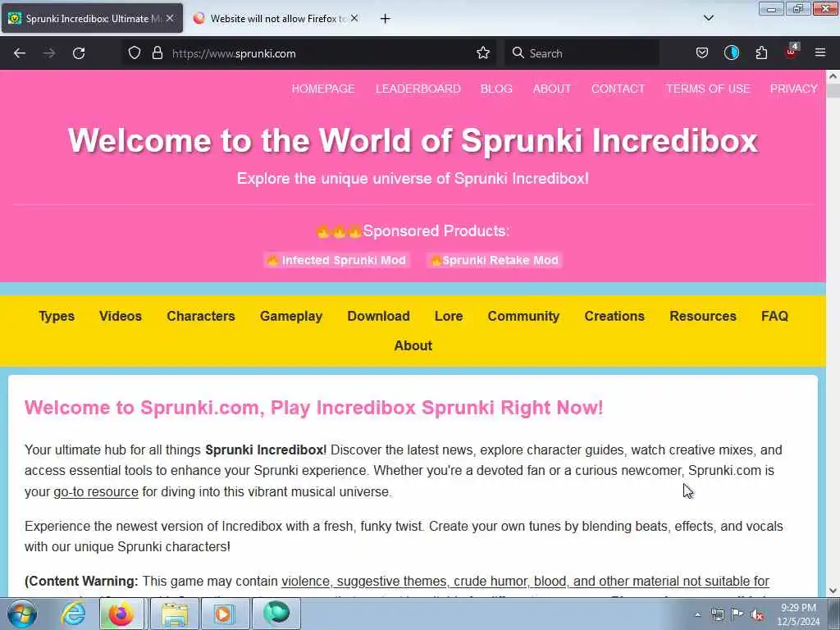Screen dimensions: 840x630
Task: Open the PRIVACY link
Action: [793, 89]
